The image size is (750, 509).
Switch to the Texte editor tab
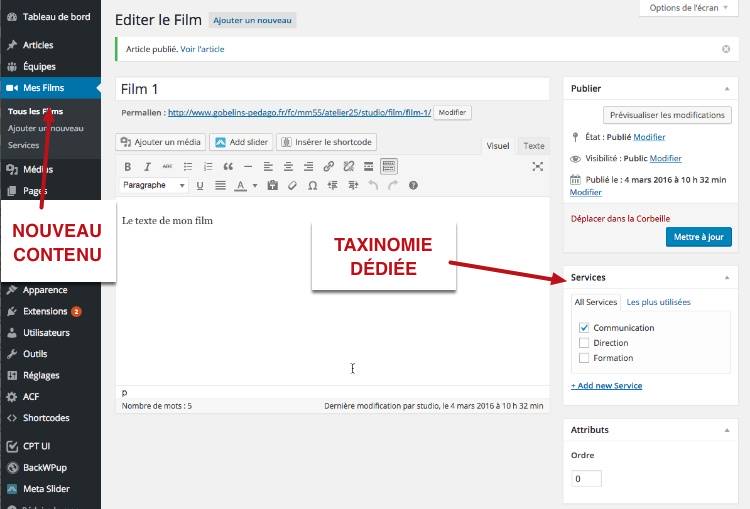[x=533, y=146]
